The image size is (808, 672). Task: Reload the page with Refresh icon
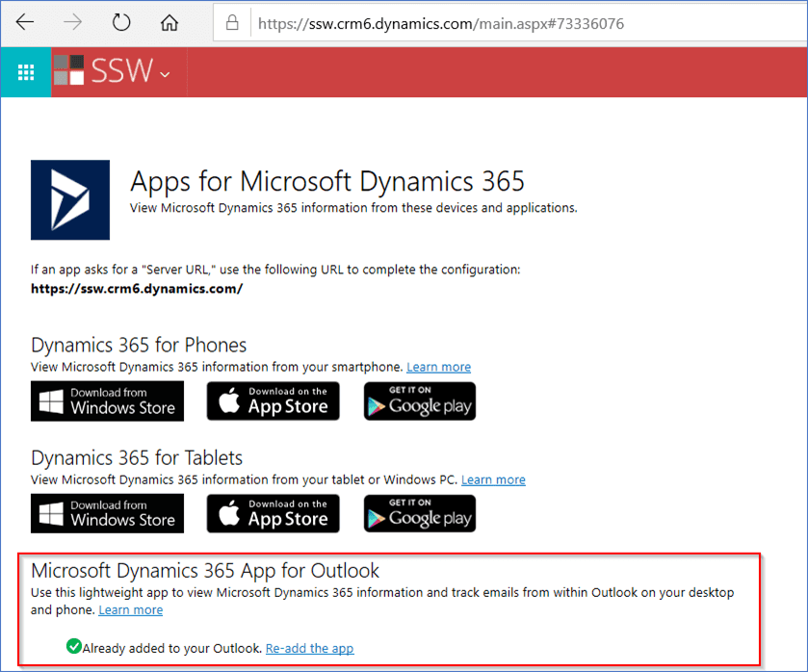[x=121, y=22]
